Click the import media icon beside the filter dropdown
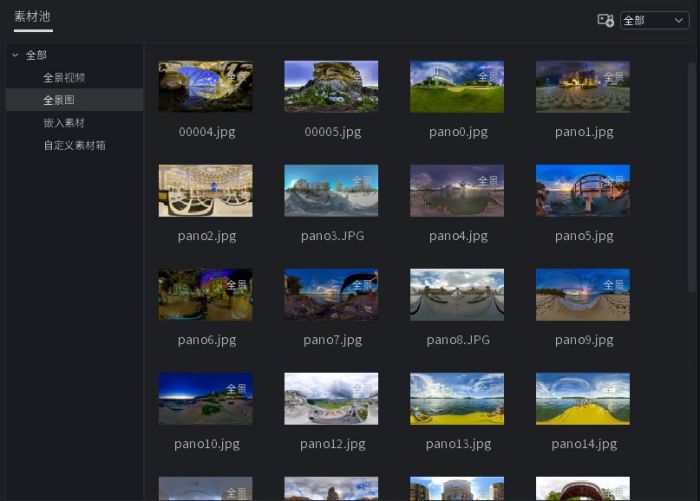This screenshot has width=700, height=501. click(605, 20)
